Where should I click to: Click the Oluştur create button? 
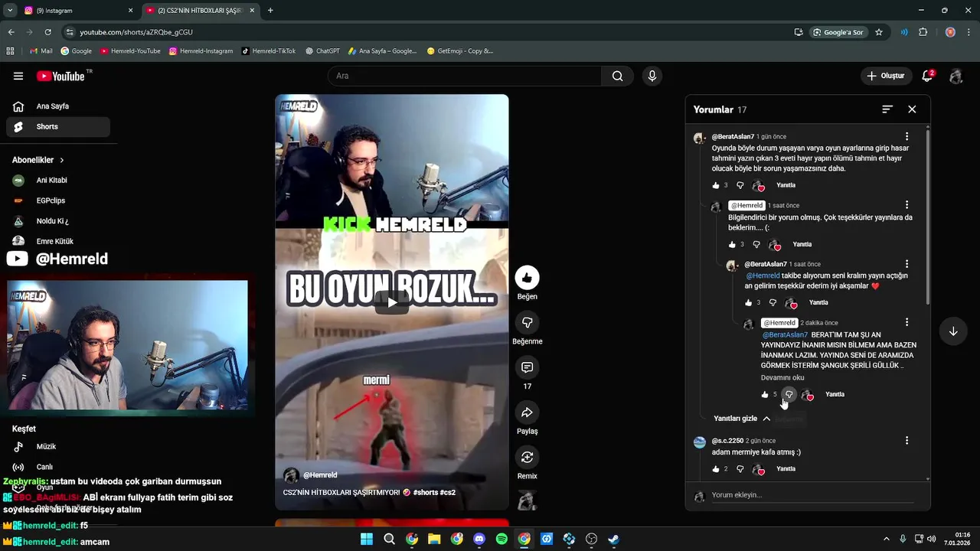click(886, 76)
